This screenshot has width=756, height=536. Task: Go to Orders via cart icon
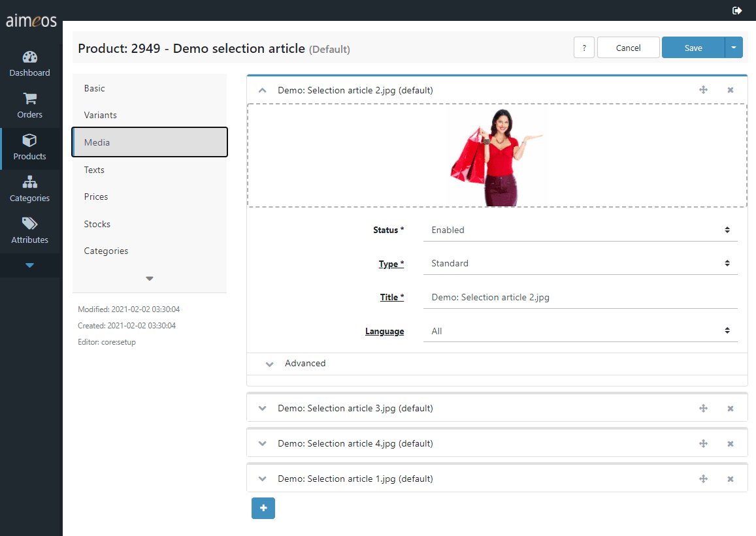(x=29, y=99)
